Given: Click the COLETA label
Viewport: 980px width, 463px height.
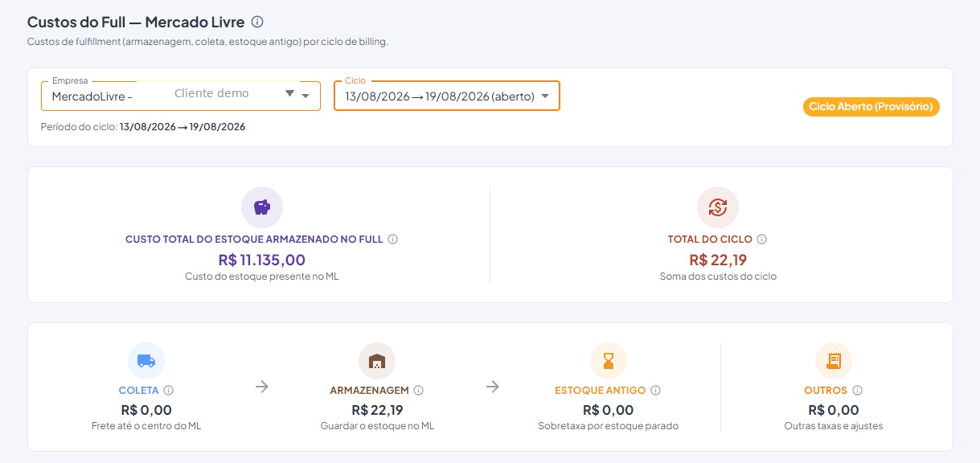Looking at the screenshot, I should click(139, 391).
